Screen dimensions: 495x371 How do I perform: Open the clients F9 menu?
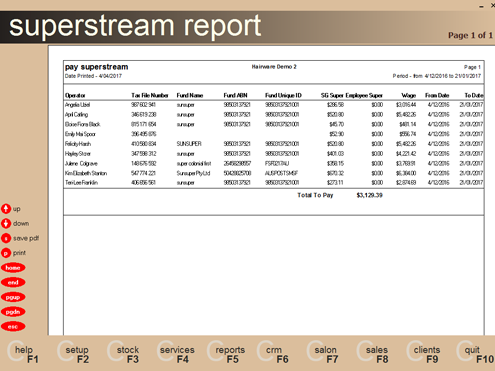423,353
